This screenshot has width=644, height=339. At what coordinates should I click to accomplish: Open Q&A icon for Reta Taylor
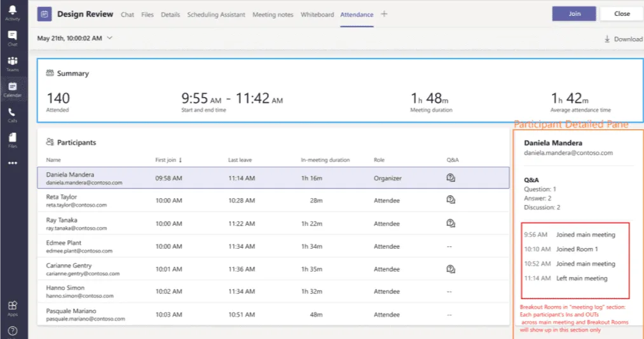[x=451, y=199]
